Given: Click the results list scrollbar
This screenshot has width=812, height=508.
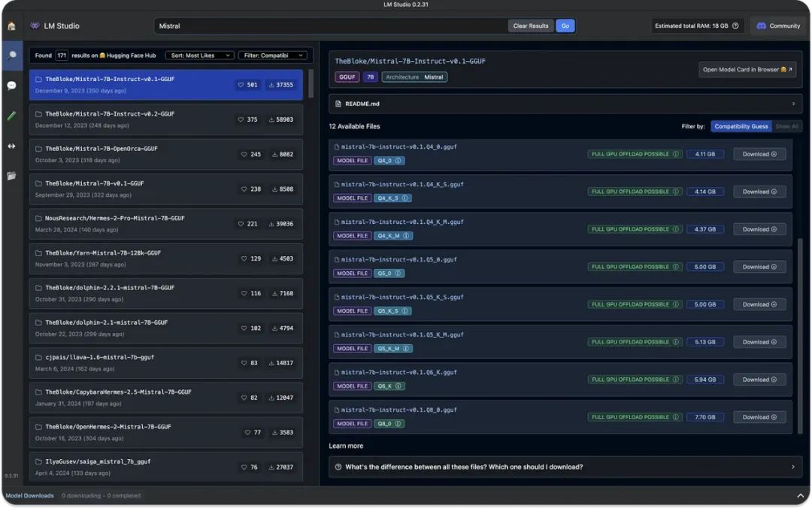Looking at the screenshot, I should click(x=311, y=84).
